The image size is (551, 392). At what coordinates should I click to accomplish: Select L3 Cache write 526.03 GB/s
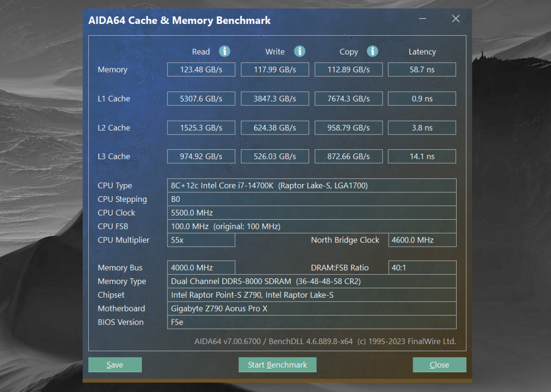point(275,156)
